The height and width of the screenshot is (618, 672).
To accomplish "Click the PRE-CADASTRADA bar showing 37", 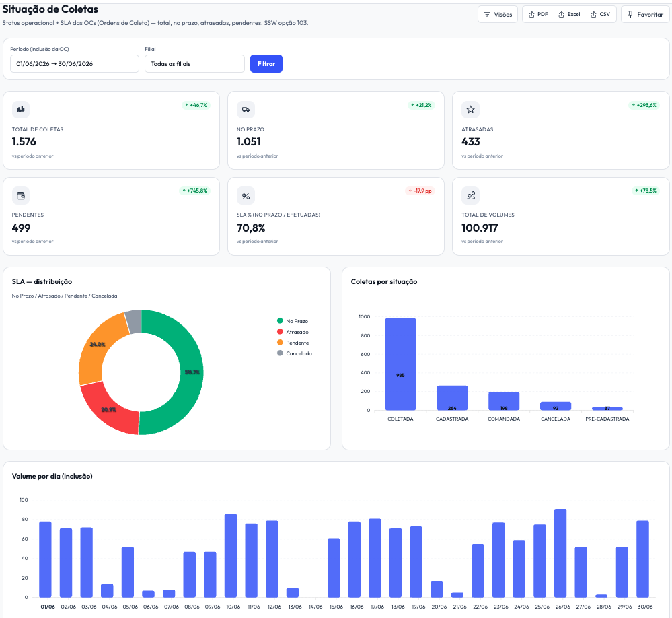I will 607,408.
